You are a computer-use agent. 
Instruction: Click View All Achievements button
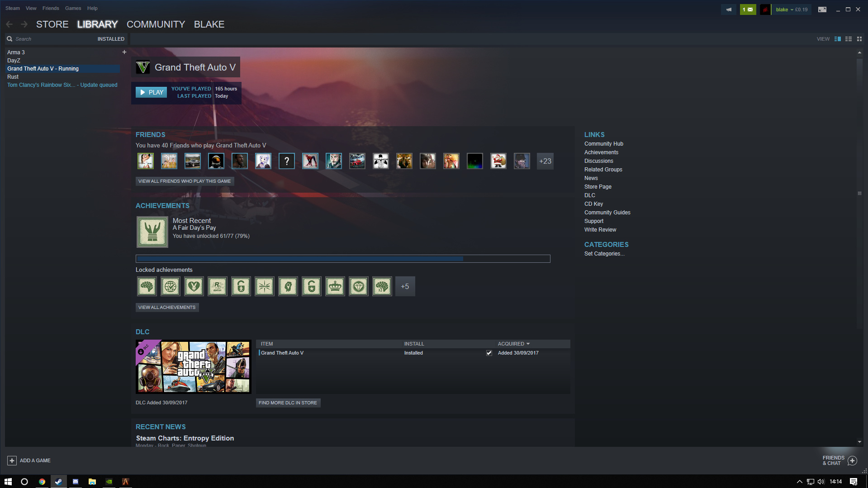(167, 307)
